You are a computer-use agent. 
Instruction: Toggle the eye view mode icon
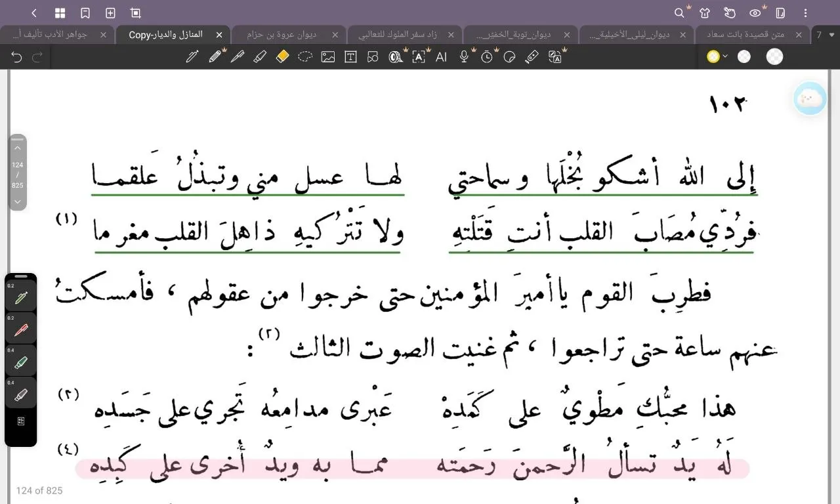point(755,13)
